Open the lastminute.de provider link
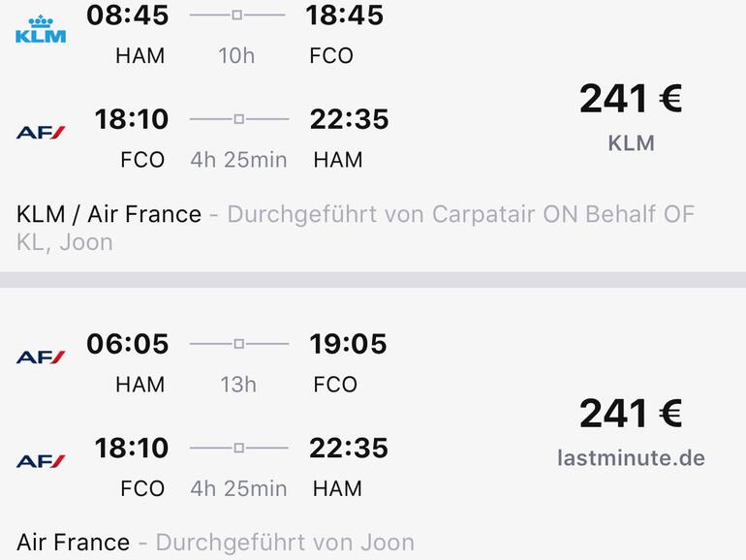 (631, 458)
